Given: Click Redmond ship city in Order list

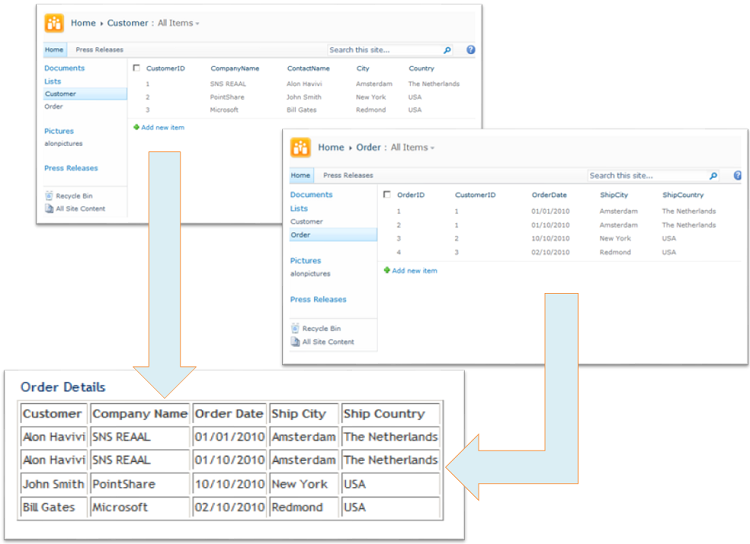Looking at the screenshot, I should tap(615, 252).
